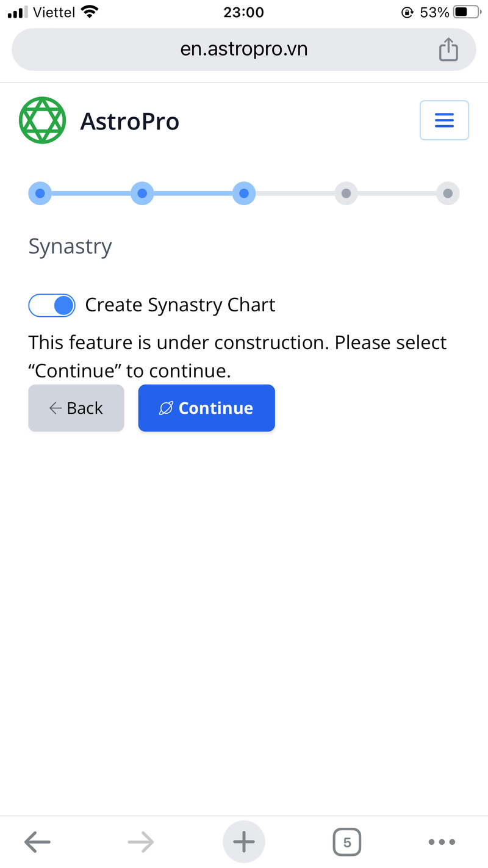Select the final step dot on the progress bar
488x868 pixels.
tap(448, 193)
